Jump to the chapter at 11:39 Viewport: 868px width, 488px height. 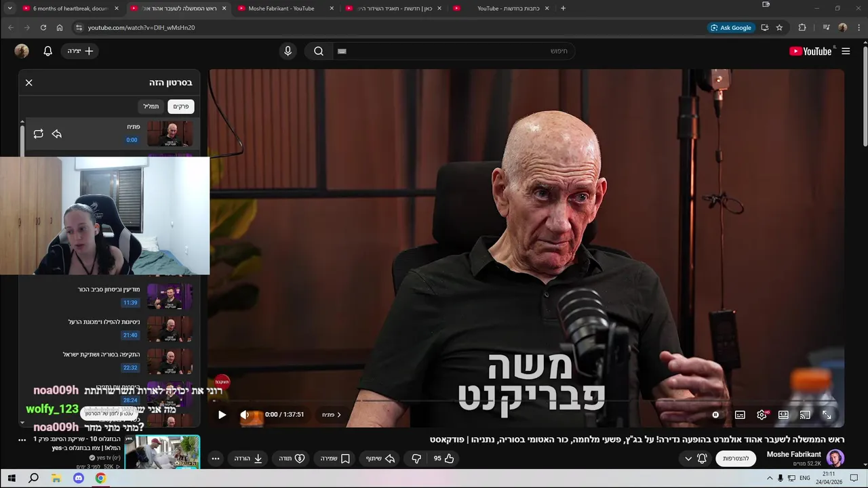click(x=130, y=303)
